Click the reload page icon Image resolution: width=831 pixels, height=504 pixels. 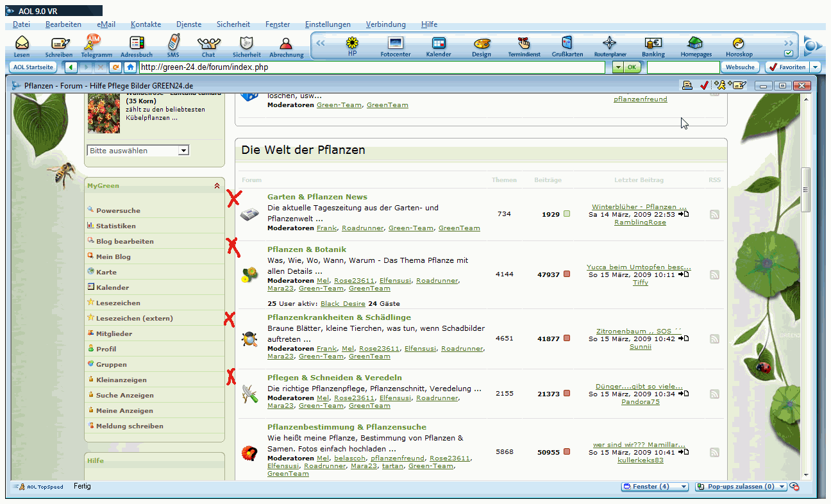click(x=116, y=67)
